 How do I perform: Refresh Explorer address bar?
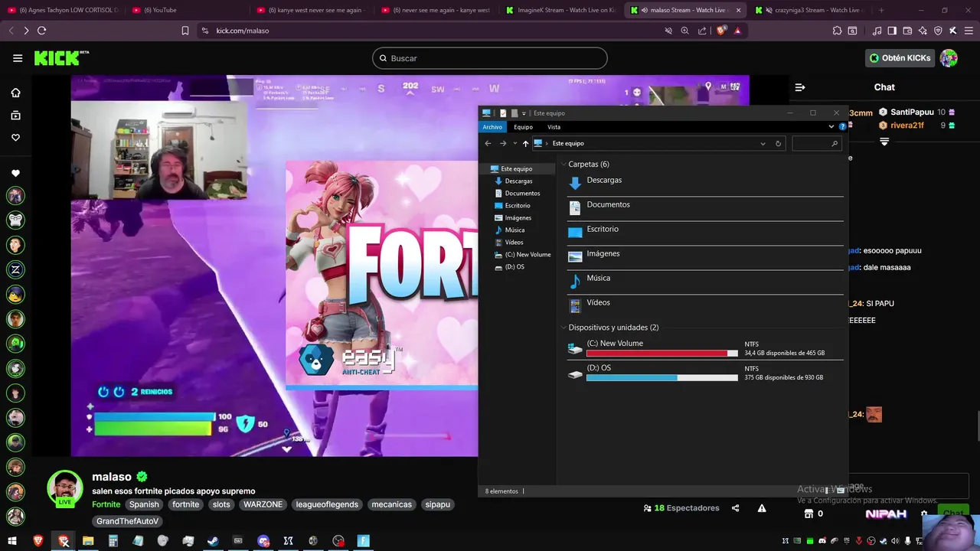click(778, 143)
